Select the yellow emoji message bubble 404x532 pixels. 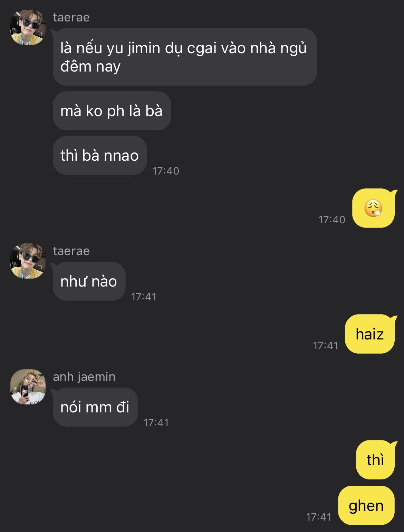[x=374, y=208]
